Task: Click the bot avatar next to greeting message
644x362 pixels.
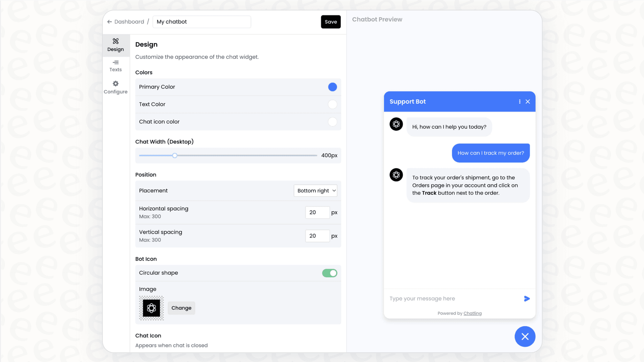Action: click(x=396, y=124)
